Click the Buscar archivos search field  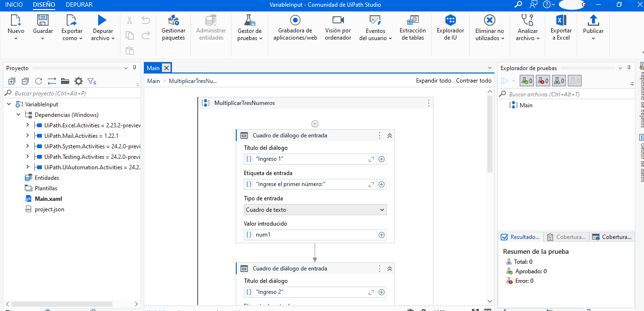coord(566,94)
